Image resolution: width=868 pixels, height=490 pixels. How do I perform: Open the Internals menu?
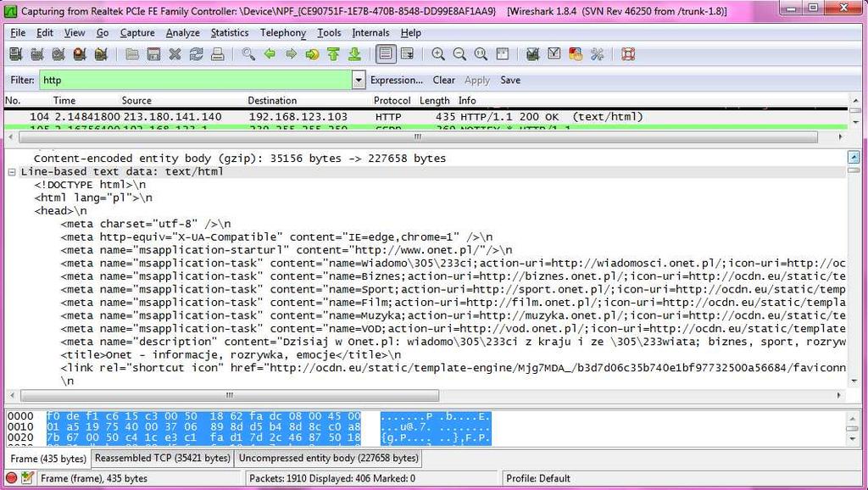pos(370,33)
